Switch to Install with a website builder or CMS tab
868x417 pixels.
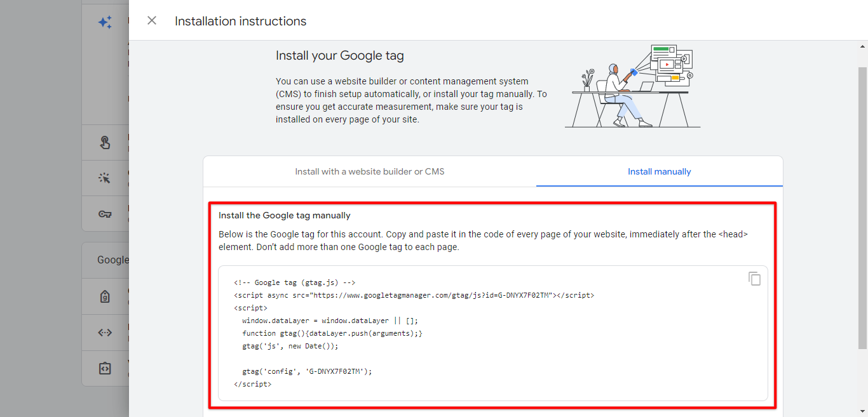click(369, 171)
